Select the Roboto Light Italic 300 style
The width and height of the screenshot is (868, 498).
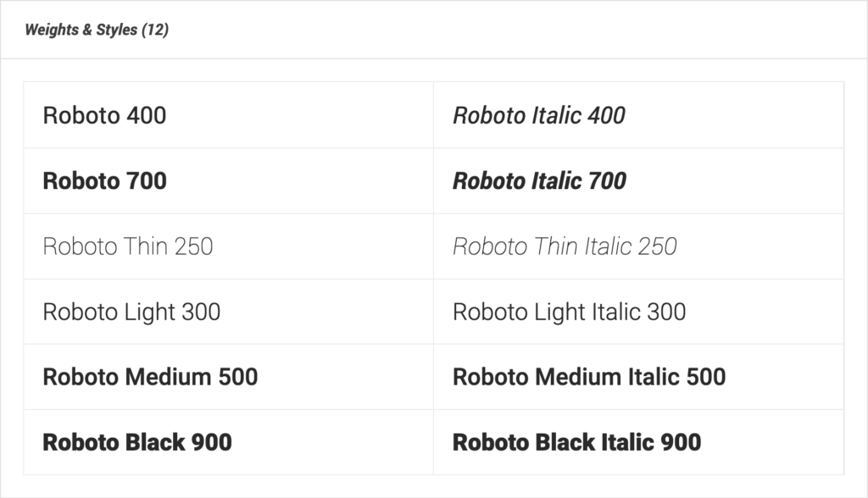569,312
